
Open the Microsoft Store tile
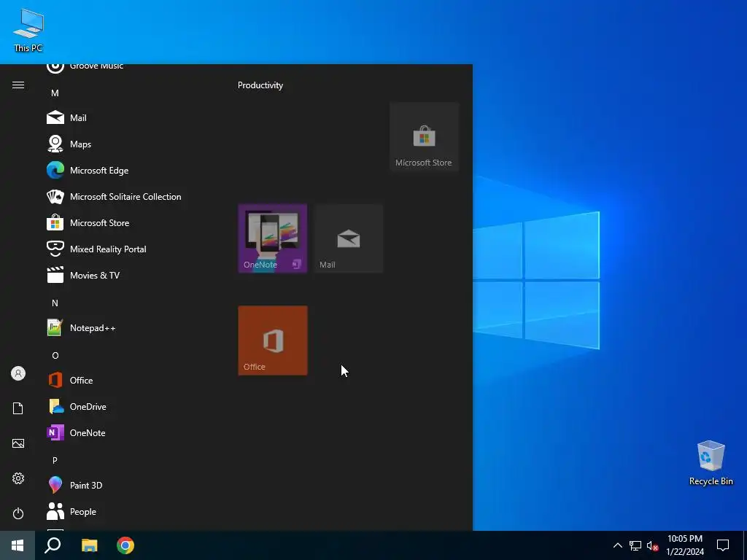pos(424,136)
